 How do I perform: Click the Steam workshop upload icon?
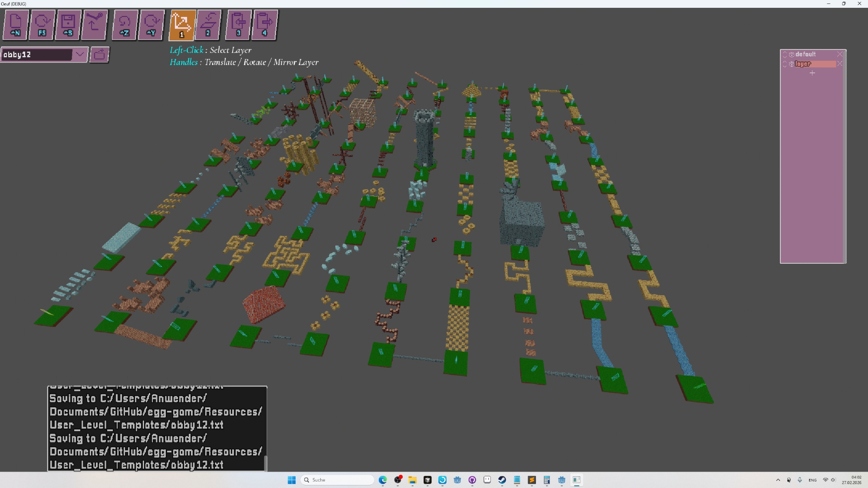[x=94, y=25]
